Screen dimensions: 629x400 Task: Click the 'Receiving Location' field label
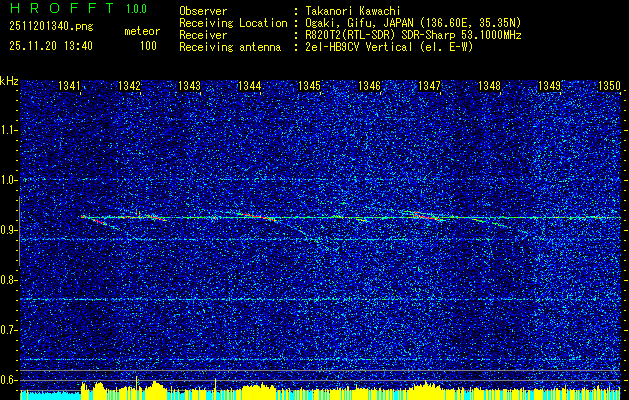[233, 23]
